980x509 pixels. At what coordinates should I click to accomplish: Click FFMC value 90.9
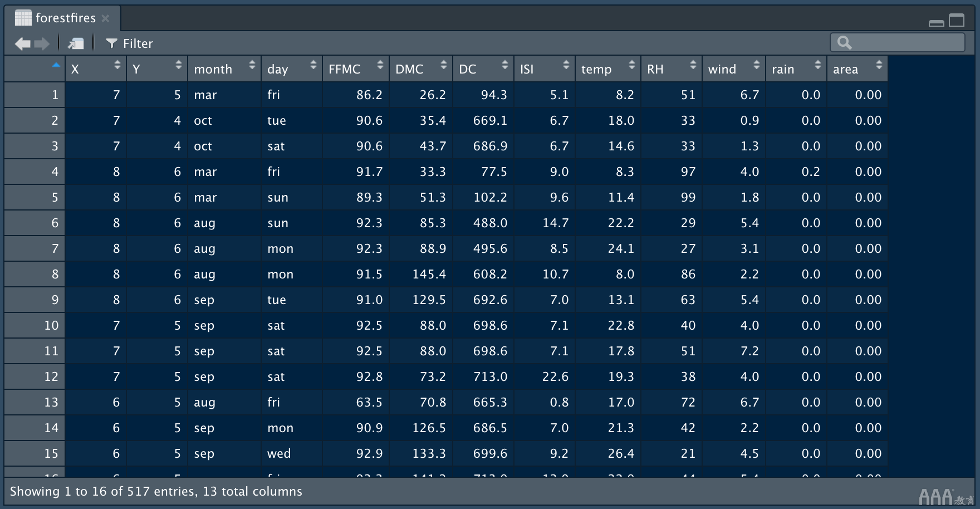[369, 428]
